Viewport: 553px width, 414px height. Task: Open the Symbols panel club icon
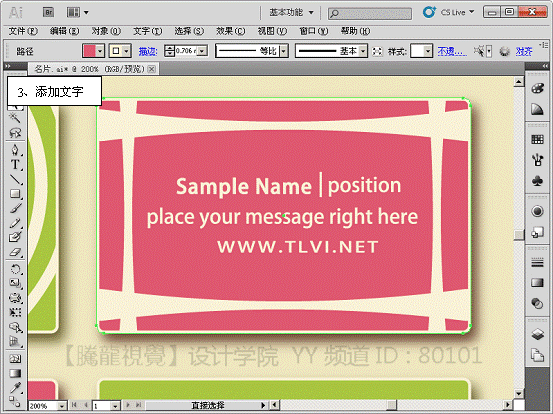tap(537, 181)
